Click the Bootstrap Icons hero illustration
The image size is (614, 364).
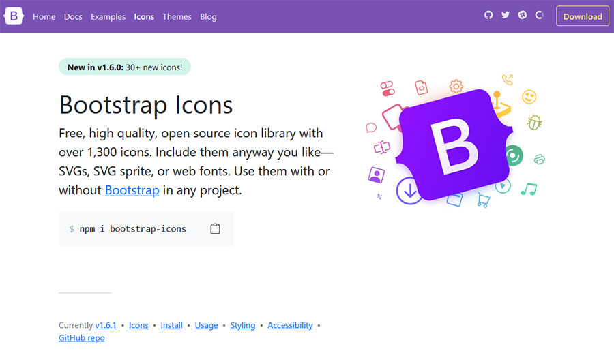[x=455, y=140]
